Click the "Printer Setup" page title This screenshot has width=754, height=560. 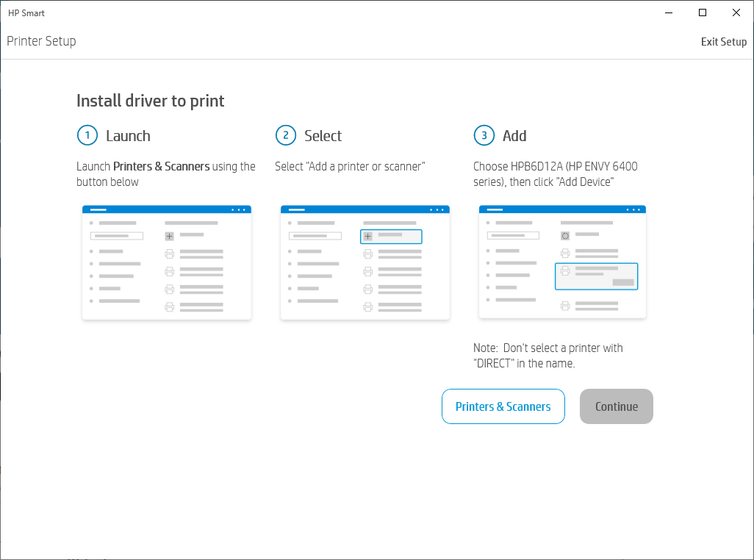[41, 41]
